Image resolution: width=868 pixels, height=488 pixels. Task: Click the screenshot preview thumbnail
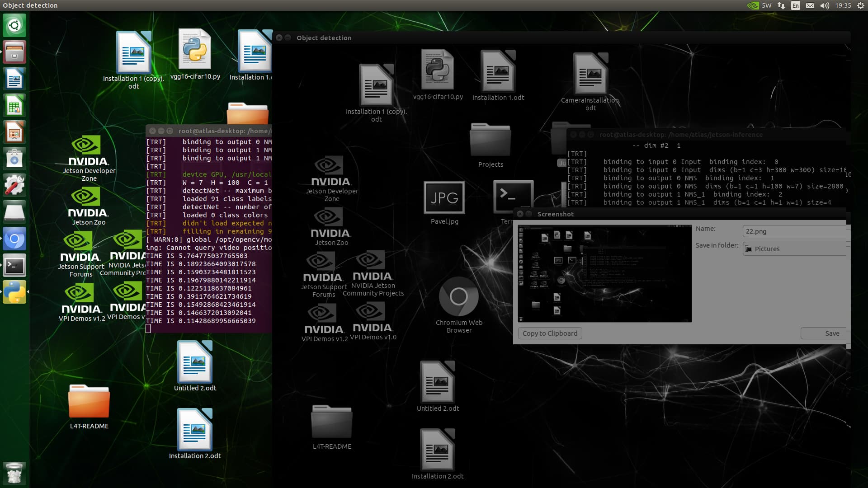[x=604, y=273]
